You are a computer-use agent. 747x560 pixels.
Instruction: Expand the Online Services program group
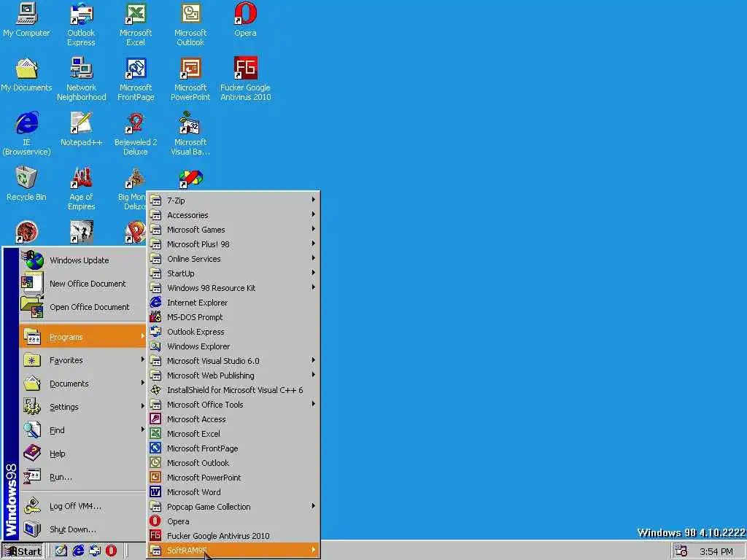coord(233,259)
